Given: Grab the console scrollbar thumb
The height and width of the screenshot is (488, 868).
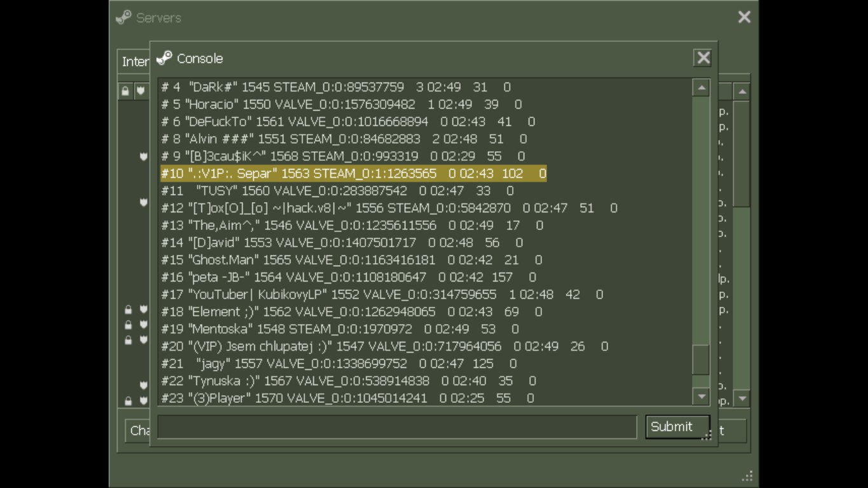Looking at the screenshot, I should (x=700, y=360).
